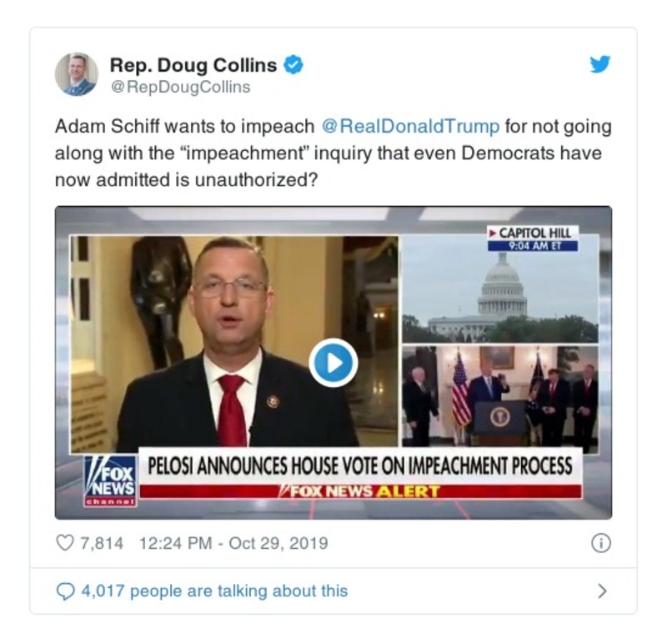Click the Pelosi Announces House Vote headline banner
Viewport: 667px width, 644px height.
tap(360, 465)
